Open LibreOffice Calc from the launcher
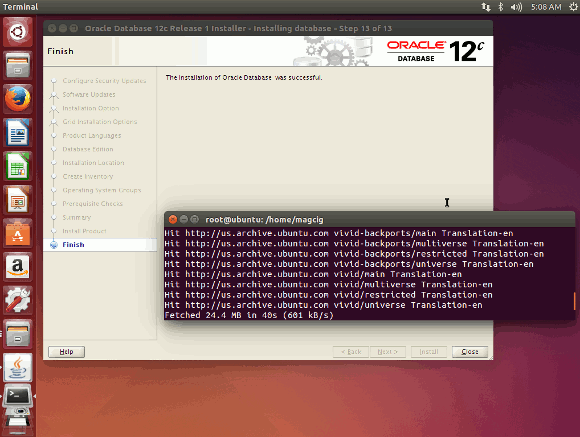This screenshot has width=580, height=437. click(x=18, y=167)
